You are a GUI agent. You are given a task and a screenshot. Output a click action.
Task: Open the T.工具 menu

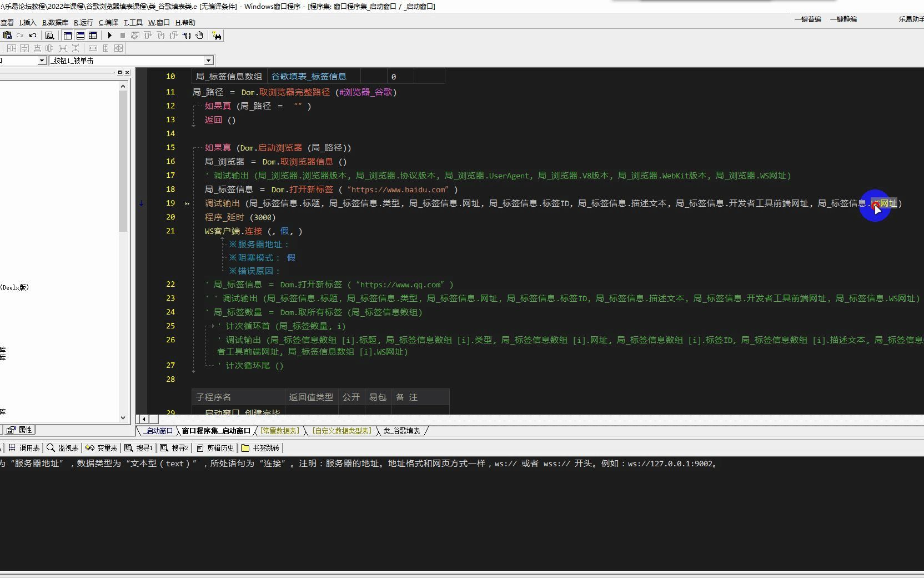pos(133,22)
